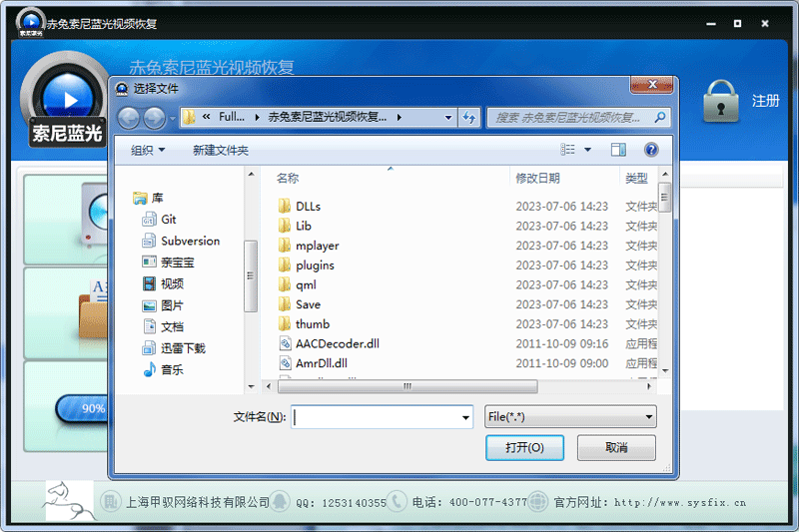This screenshot has height=532, width=799.
Task: Select the 库 node in navigation tree
Action: pyautogui.click(x=148, y=198)
